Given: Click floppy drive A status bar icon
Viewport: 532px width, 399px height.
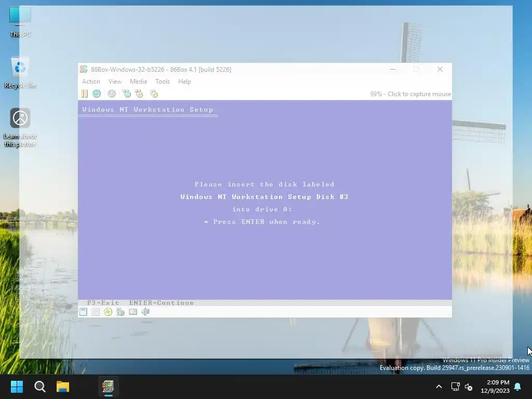Looking at the screenshot, I should (x=83, y=312).
